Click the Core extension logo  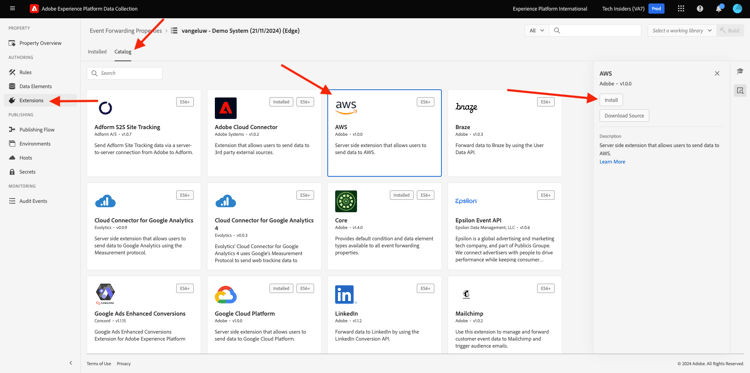point(346,201)
